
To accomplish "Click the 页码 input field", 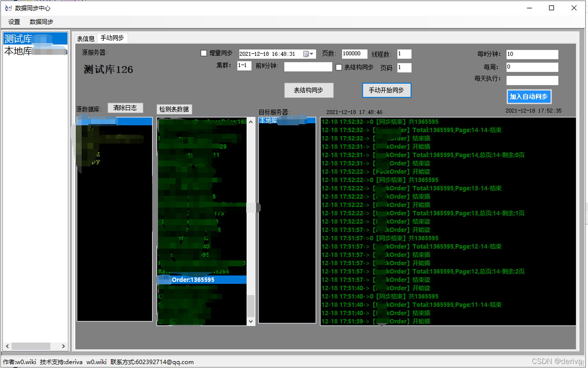I will pyautogui.click(x=404, y=68).
